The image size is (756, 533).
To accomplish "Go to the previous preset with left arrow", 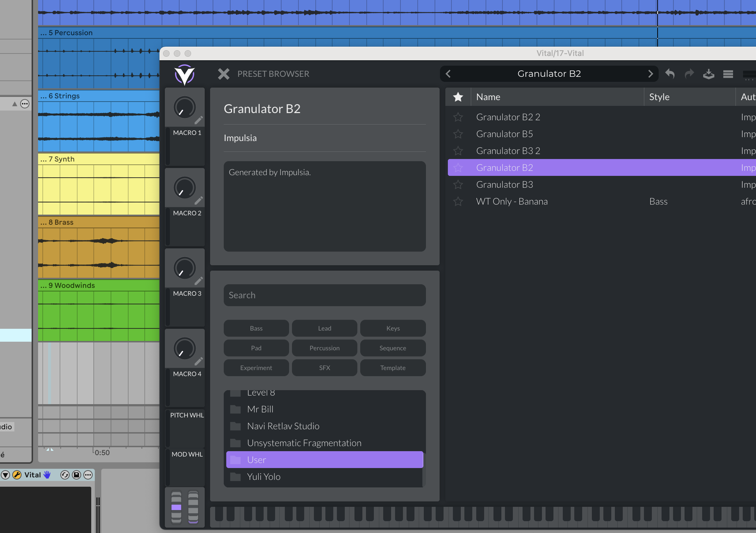I will pyautogui.click(x=448, y=74).
